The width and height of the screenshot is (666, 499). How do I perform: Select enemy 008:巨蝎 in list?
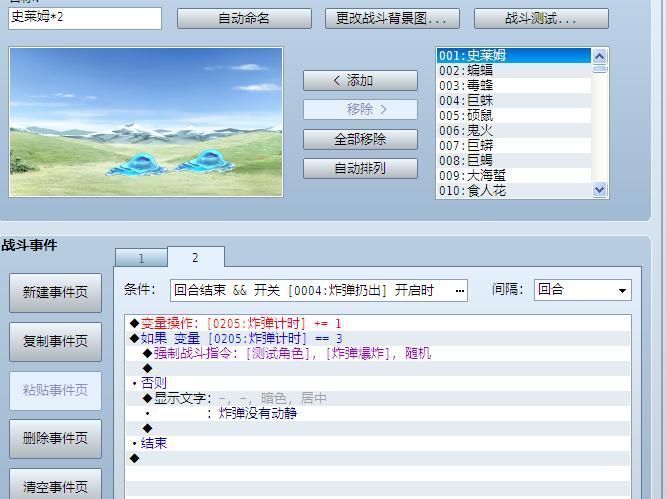[x=514, y=161]
